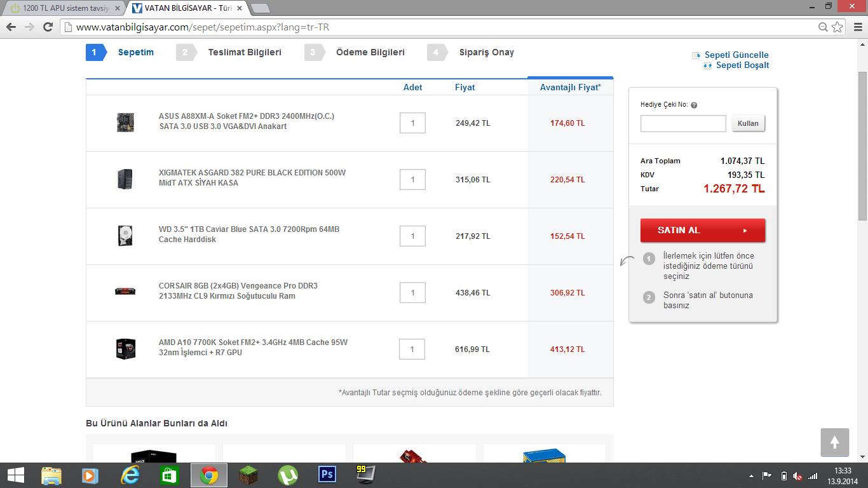Open uTorrent from the taskbar
Viewport: 868px width, 488px height.
coord(288,475)
